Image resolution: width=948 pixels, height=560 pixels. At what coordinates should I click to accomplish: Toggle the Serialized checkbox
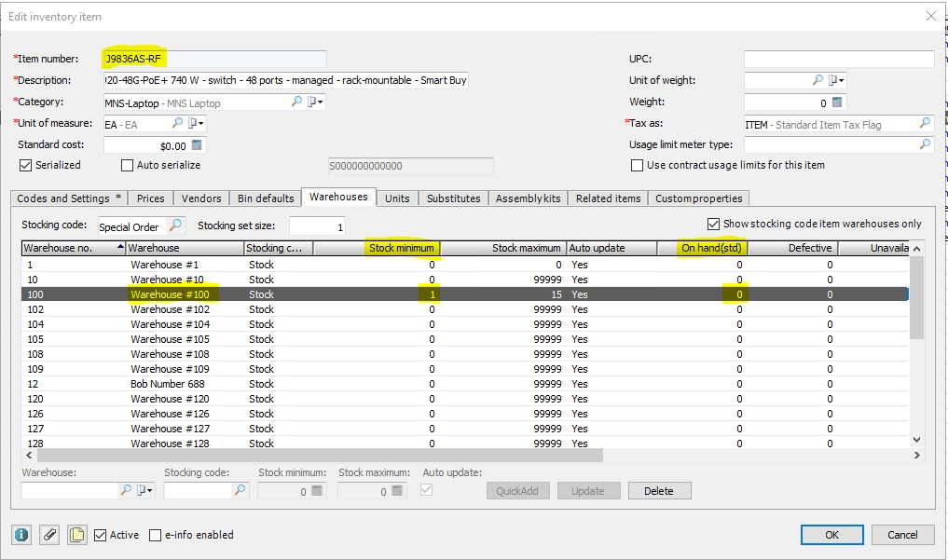[x=25, y=165]
